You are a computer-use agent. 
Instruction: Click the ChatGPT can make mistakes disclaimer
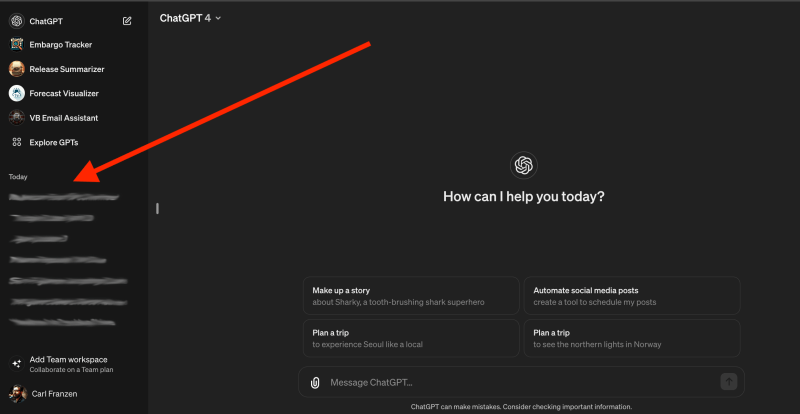pos(521,407)
